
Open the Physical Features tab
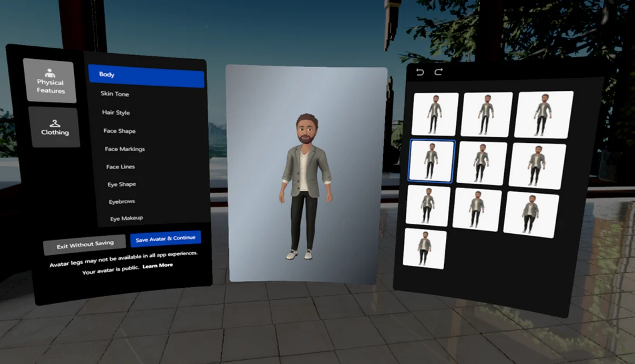[50, 81]
